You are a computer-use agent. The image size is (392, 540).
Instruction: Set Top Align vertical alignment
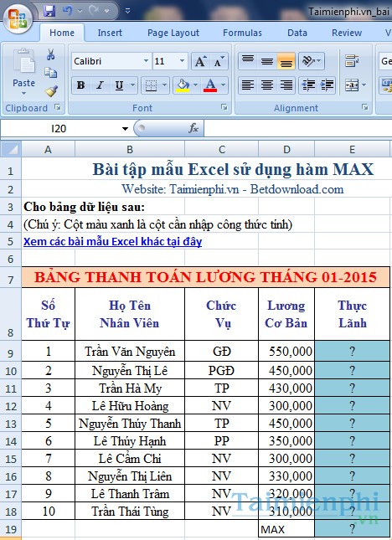(x=248, y=61)
